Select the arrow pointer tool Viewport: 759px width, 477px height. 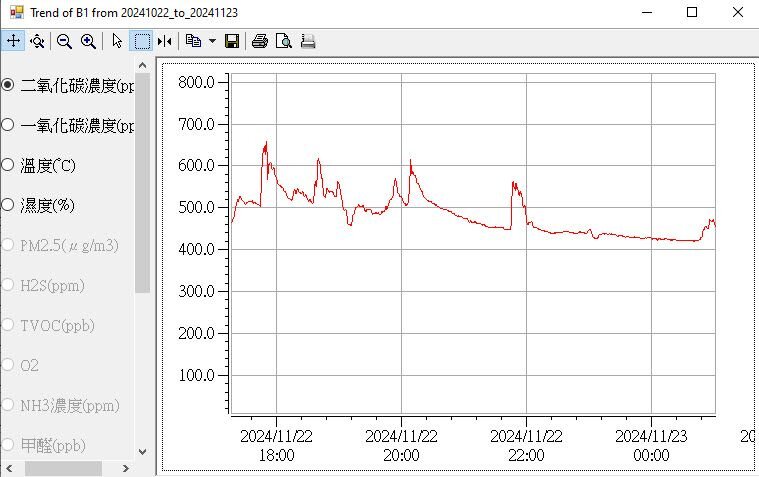[x=117, y=41]
